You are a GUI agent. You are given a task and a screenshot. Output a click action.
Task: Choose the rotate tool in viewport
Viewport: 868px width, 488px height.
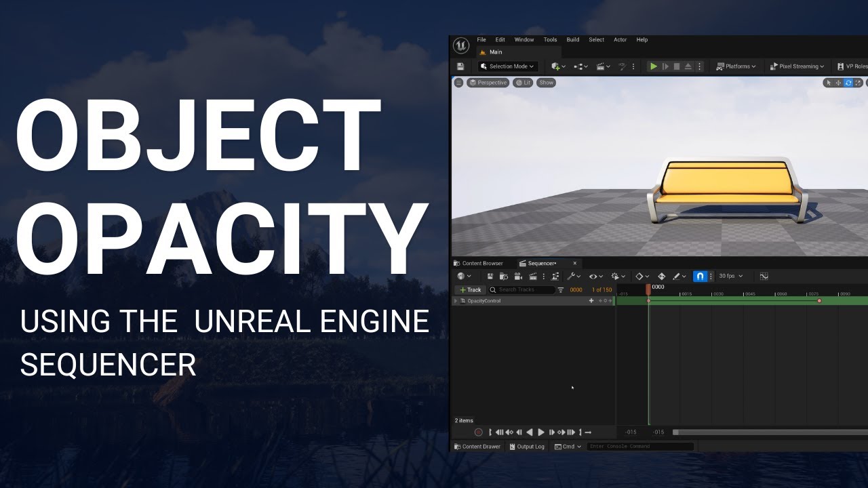(x=848, y=83)
